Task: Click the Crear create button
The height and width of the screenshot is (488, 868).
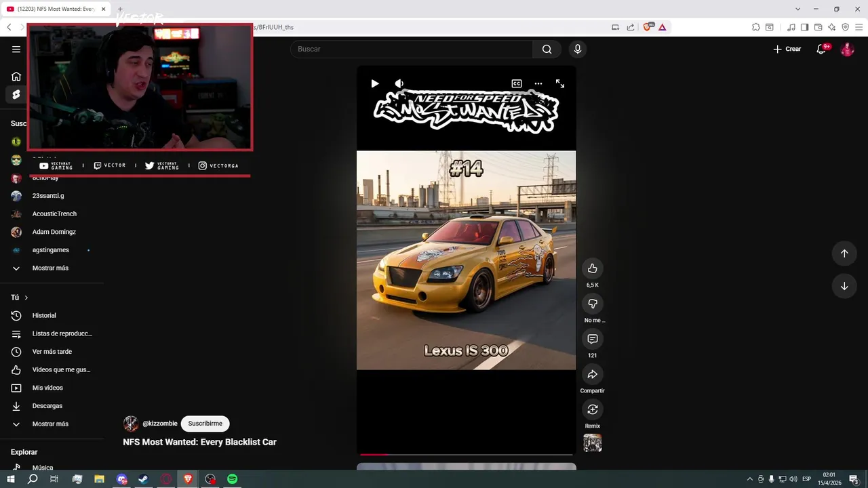Action: click(787, 49)
